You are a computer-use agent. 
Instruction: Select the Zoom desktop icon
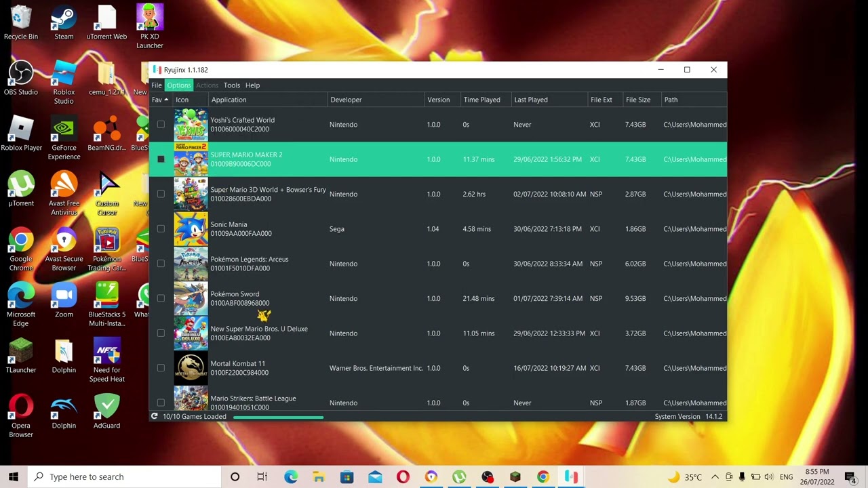64,300
